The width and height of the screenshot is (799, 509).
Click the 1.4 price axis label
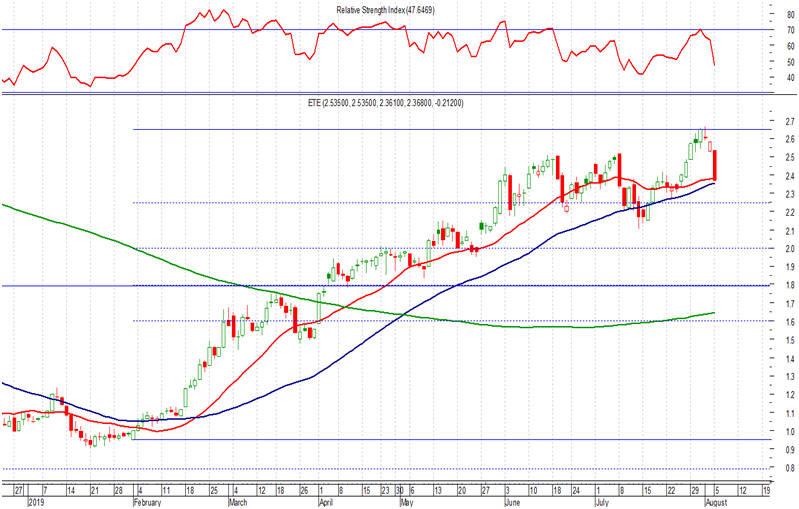click(x=790, y=359)
